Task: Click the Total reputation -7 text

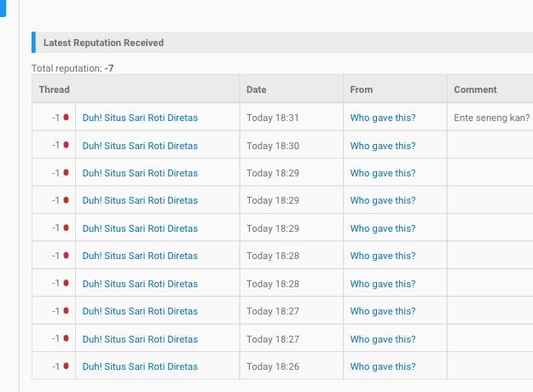Action: [72, 68]
